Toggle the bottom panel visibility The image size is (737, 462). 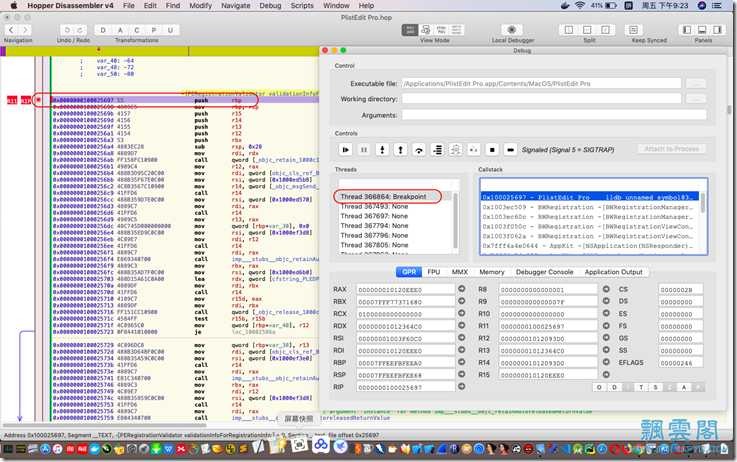tap(702, 30)
